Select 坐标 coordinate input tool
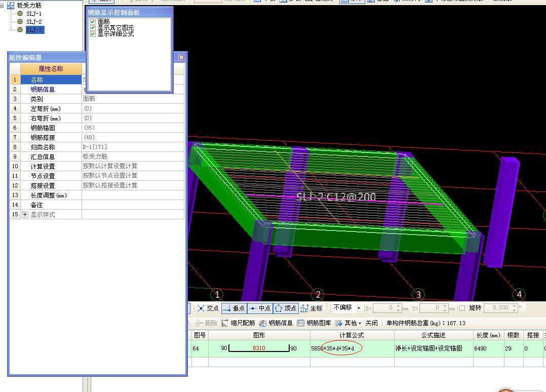The width and height of the screenshot is (546, 392). (x=311, y=308)
